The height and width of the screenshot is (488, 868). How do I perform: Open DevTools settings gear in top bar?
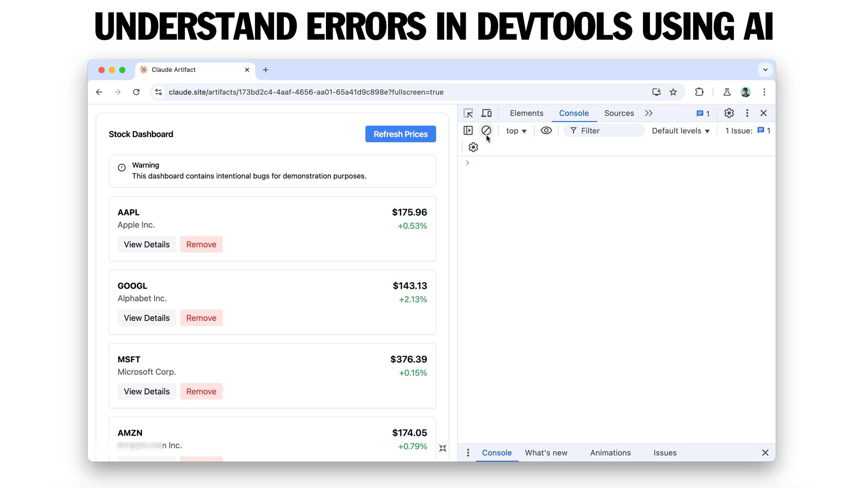729,113
